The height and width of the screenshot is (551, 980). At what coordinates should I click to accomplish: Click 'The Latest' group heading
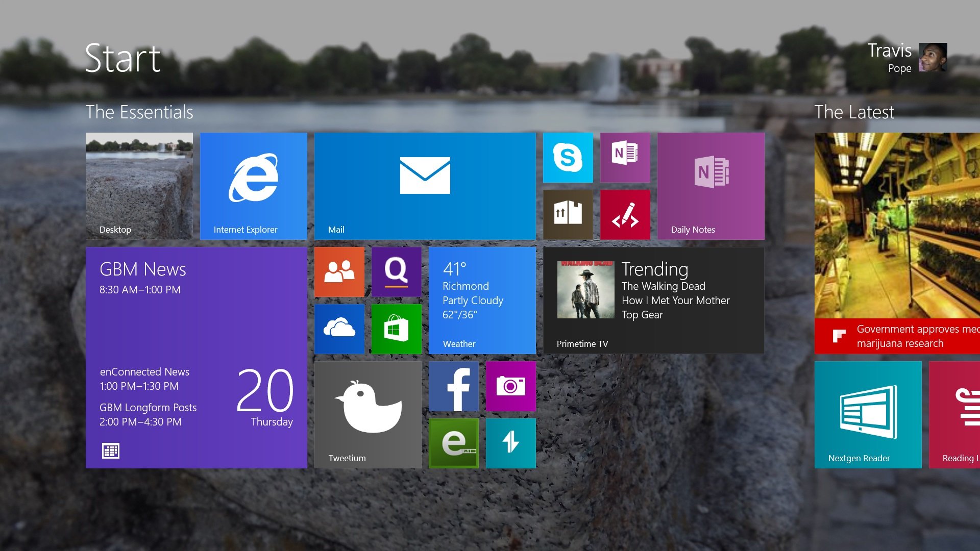(854, 112)
